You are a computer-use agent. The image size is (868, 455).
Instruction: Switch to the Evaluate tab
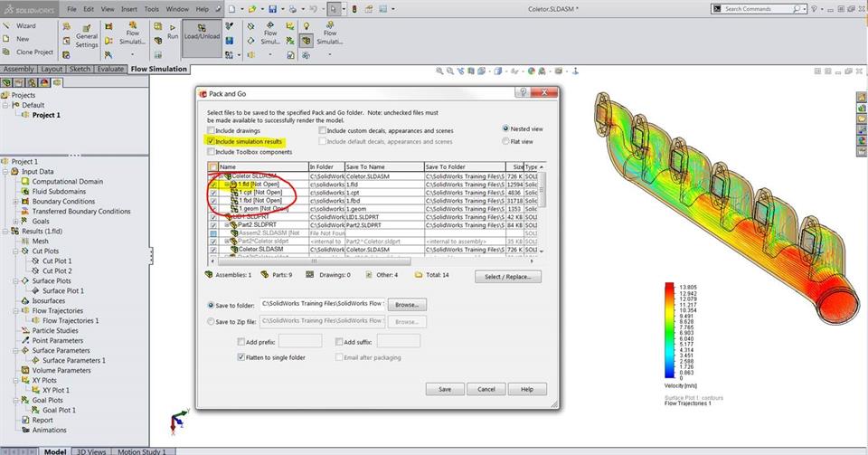[x=110, y=69]
